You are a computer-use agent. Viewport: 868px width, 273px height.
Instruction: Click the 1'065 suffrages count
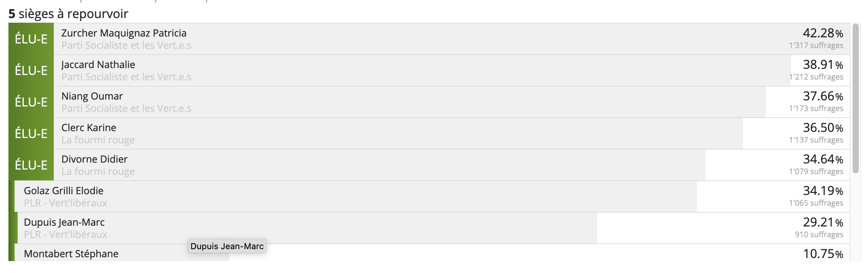(x=816, y=203)
